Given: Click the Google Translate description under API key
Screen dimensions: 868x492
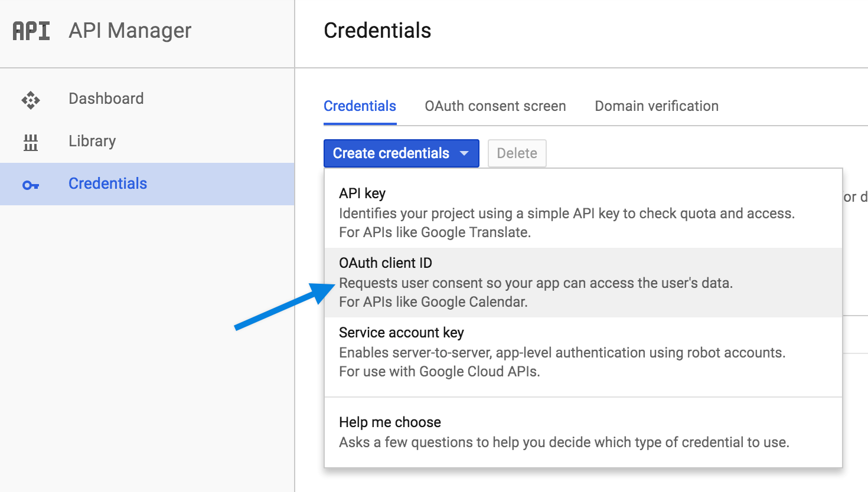Looking at the screenshot, I should click(435, 232).
